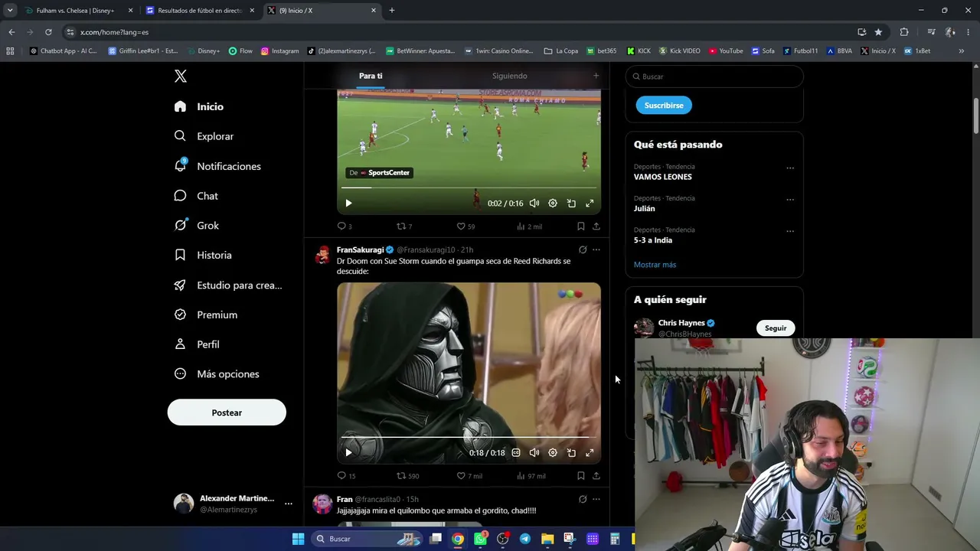
Task: Enter fullscreen on Dr Doom video
Action: (x=590, y=453)
